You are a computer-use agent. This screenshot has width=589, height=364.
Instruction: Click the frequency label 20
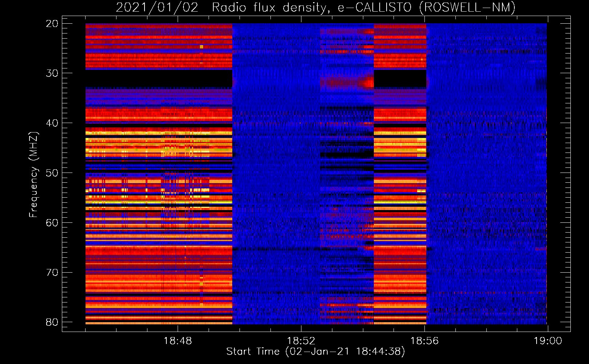52,24
